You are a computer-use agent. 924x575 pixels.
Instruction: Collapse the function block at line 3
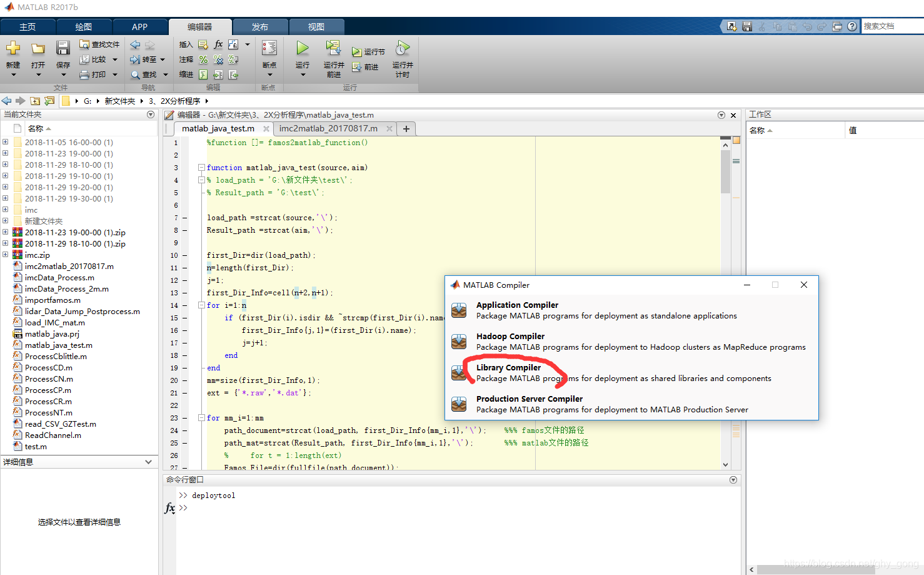click(x=201, y=168)
